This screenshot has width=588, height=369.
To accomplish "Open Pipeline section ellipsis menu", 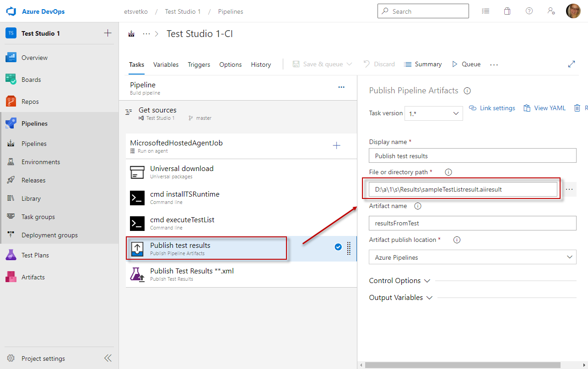I will [341, 87].
